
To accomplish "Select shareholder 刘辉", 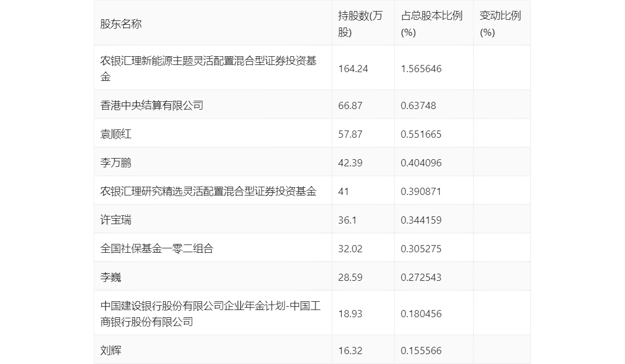I will (110, 351).
